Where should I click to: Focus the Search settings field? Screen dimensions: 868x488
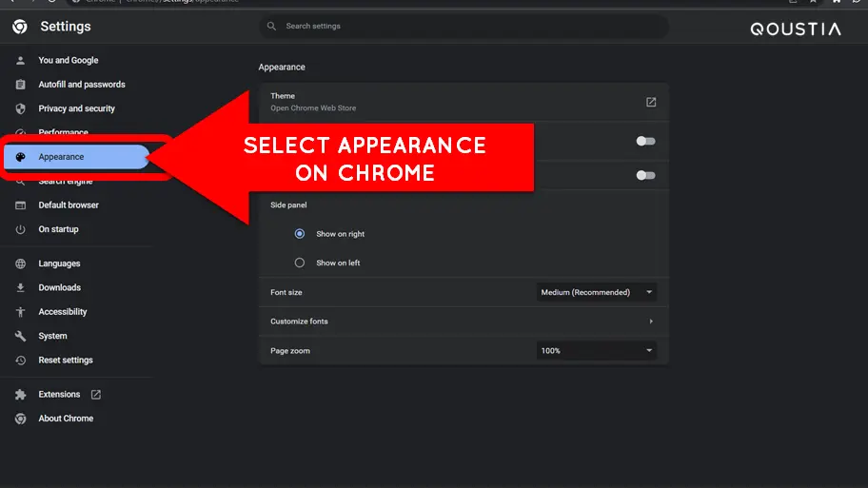(464, 26)
